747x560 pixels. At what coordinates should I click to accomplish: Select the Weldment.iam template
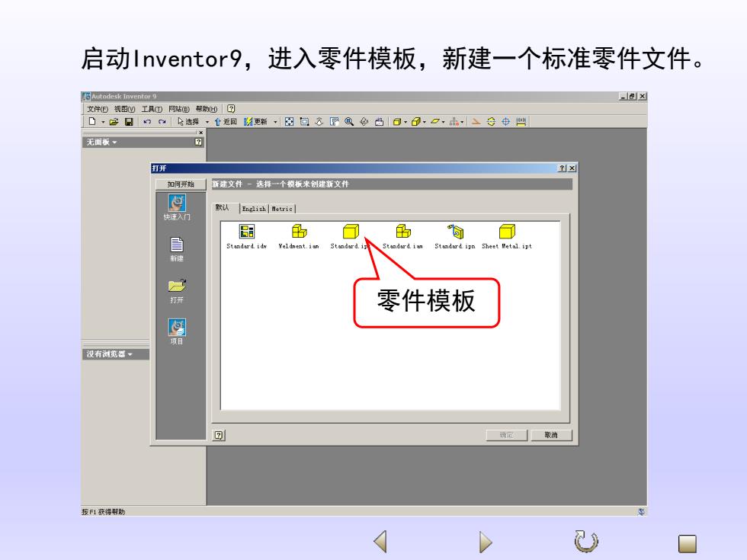pyautogui.click(x=299, y=237)
